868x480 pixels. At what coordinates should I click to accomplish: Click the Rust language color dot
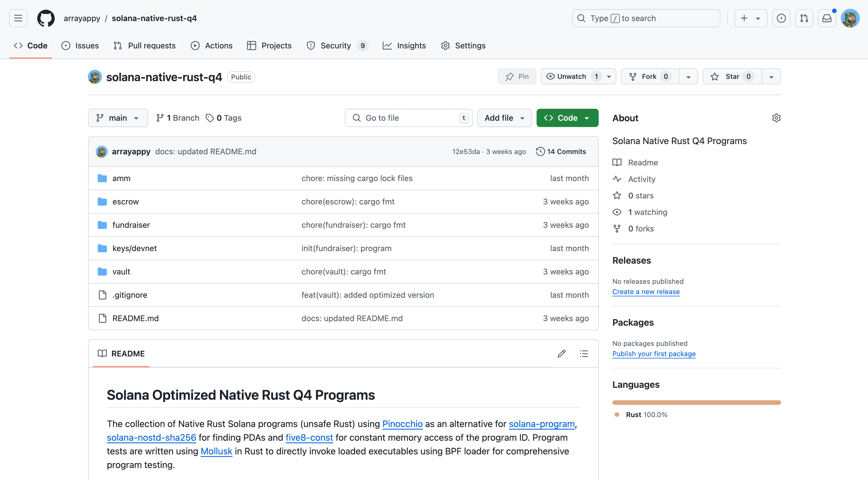(617, 414)
